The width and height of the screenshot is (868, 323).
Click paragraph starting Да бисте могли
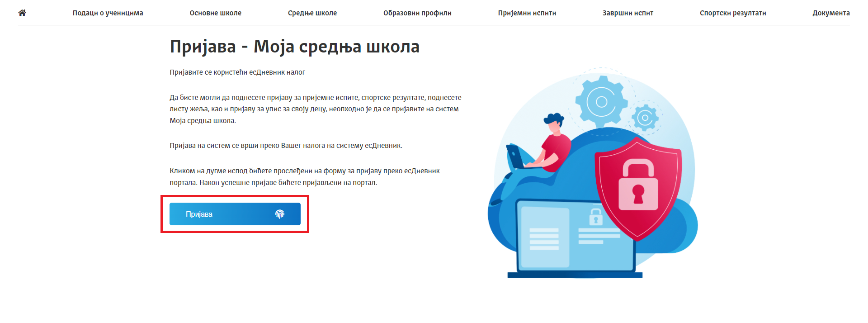pos(316,109)
